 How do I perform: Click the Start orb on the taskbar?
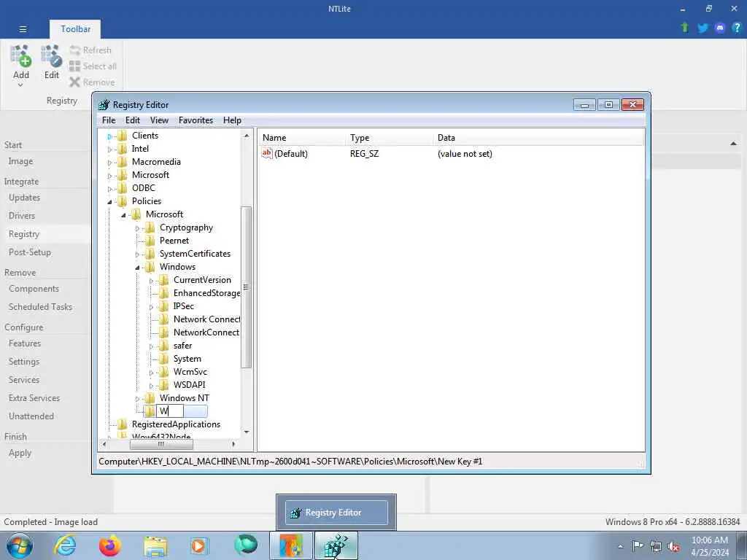pos(20,545)
